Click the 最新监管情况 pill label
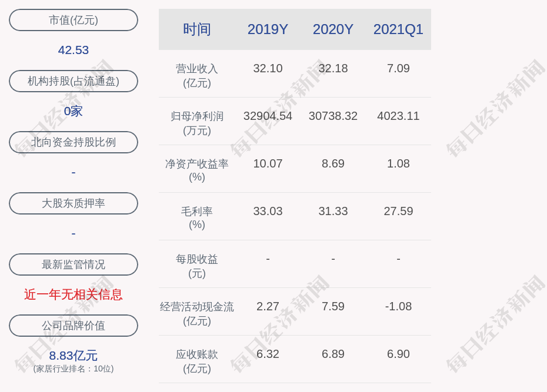The width and height of the screenshot is (547, 392). 74,264
